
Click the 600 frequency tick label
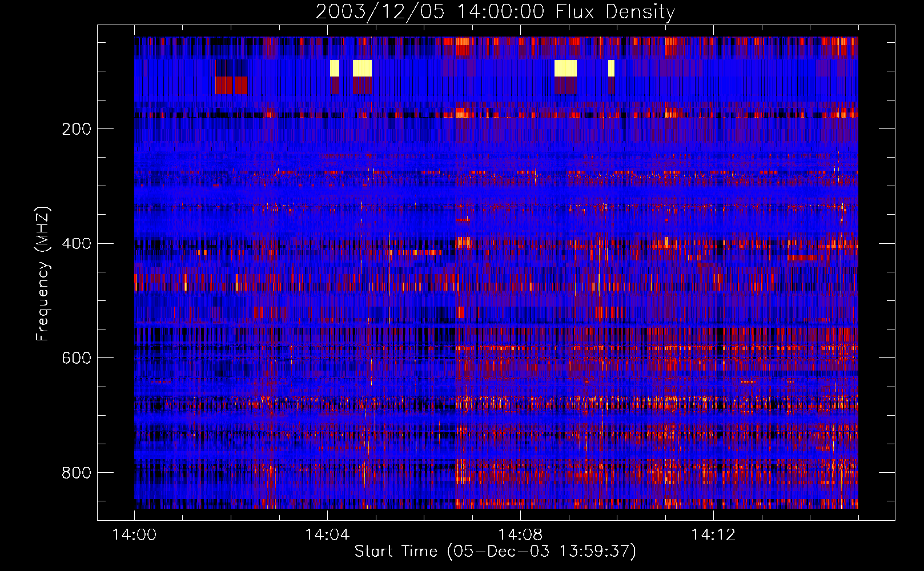coord(77,358)
